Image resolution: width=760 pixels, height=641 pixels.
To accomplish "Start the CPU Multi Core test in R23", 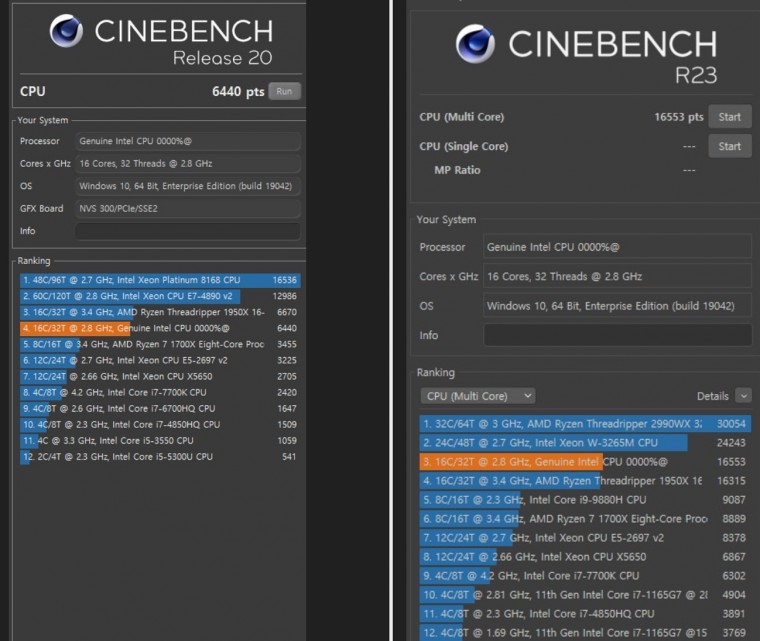I will pyautogui.click(x=729, y=117).
